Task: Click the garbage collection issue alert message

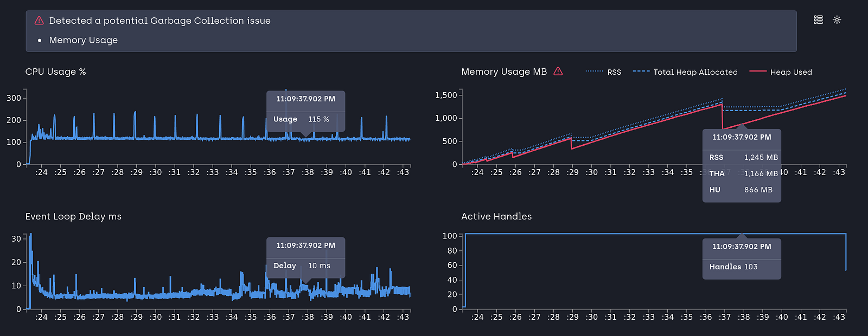Action: [160, 21]
